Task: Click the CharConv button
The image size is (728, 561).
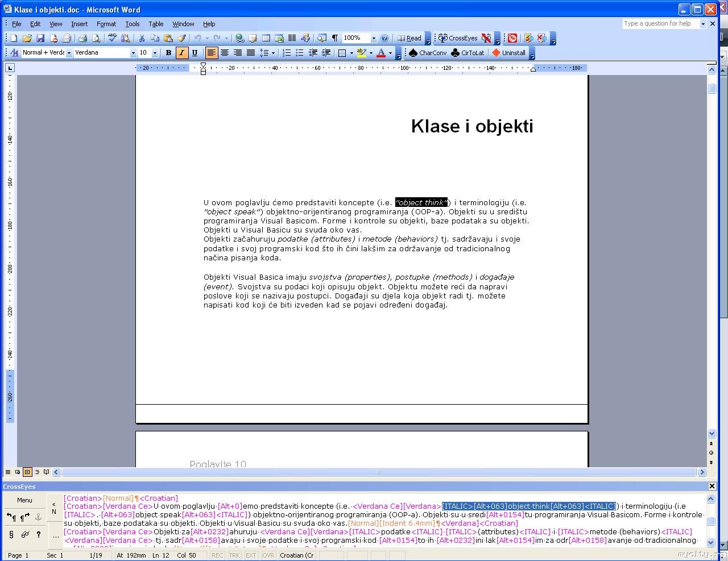Action: click(428, 53)
